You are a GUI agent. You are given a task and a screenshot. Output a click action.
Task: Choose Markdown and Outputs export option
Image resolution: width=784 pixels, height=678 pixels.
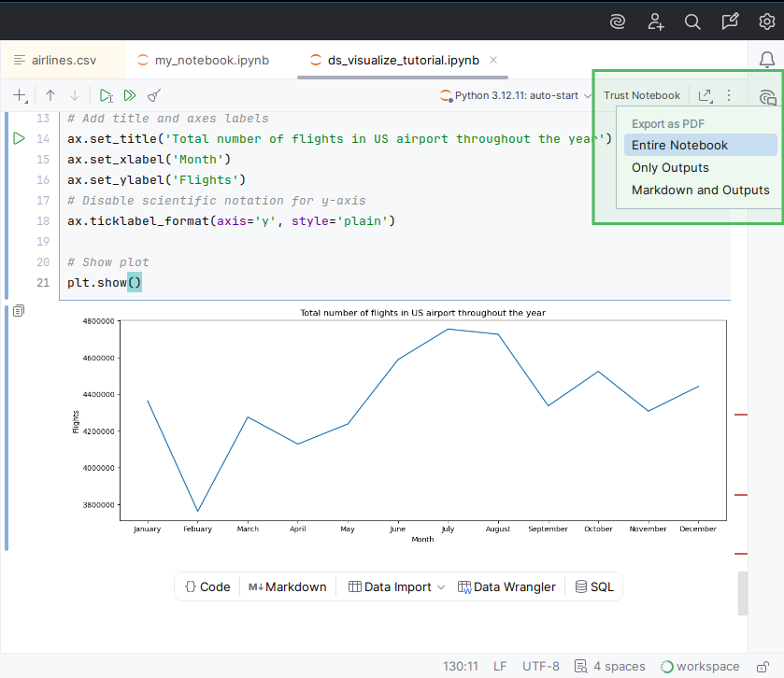(701, 190)
